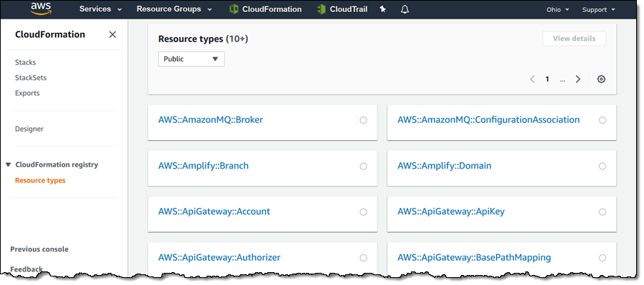Open the CloudTrail shortcut icon in header
Image resolution: width=644 pixels, height=285 pixels.
(x=321, y=9)
